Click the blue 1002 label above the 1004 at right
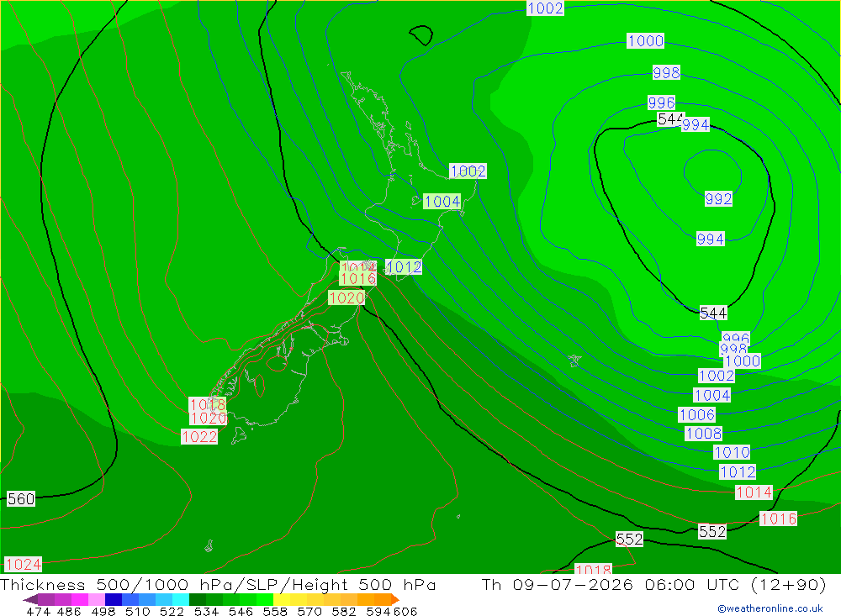 pos(716,376)
